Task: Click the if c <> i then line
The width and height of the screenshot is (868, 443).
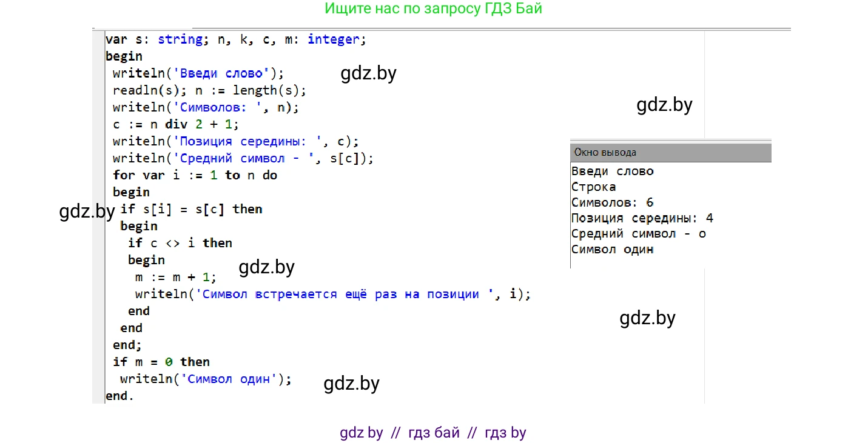Action: coord(180,243)
